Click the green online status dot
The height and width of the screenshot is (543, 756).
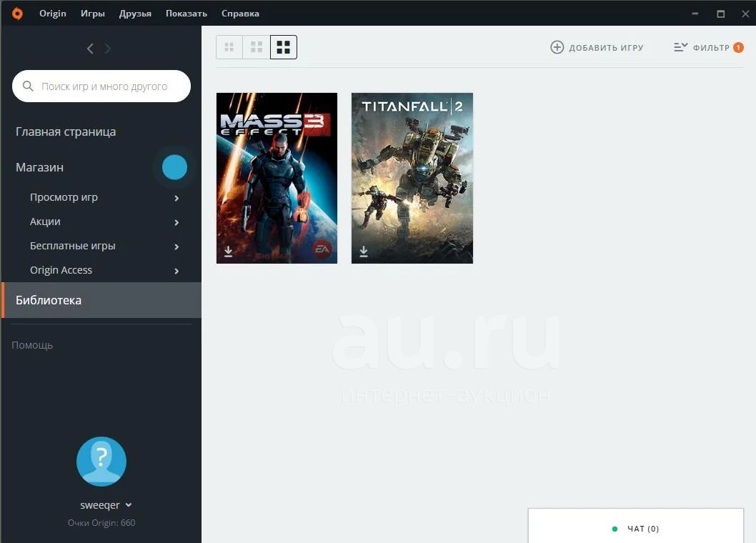click(615, 529)
